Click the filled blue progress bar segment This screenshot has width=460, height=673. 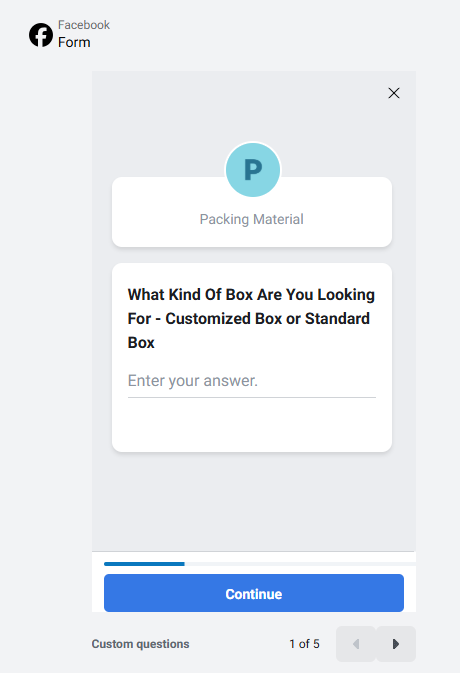(x=144, y=564)
